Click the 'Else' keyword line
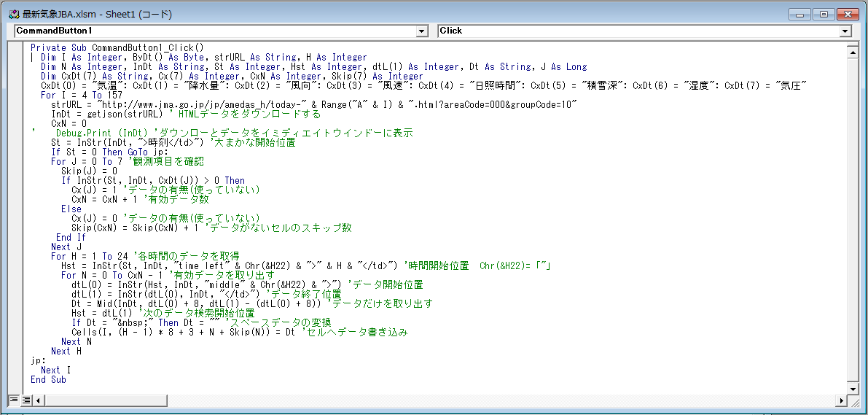868x415 pixels. click(x=71, y=209)
